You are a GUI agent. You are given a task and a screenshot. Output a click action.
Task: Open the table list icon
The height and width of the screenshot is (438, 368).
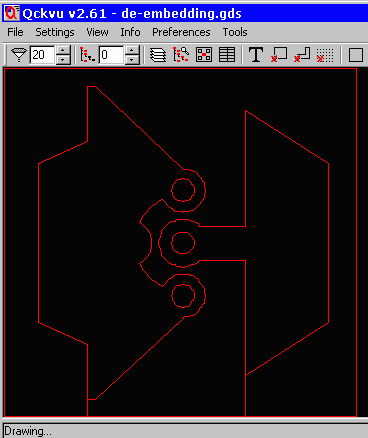pos(227,54)
